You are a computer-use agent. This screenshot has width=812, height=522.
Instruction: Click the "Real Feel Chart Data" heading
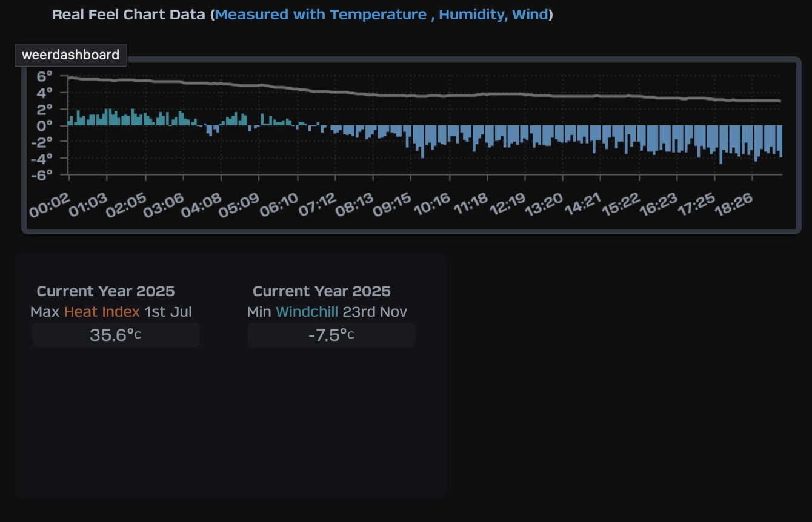[128, 15]
